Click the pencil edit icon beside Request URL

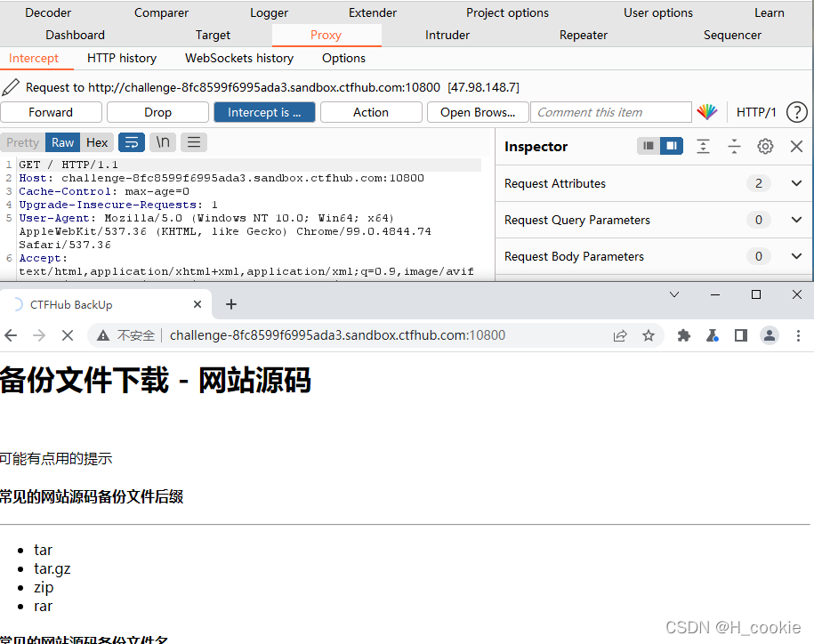tap(11, 87)
